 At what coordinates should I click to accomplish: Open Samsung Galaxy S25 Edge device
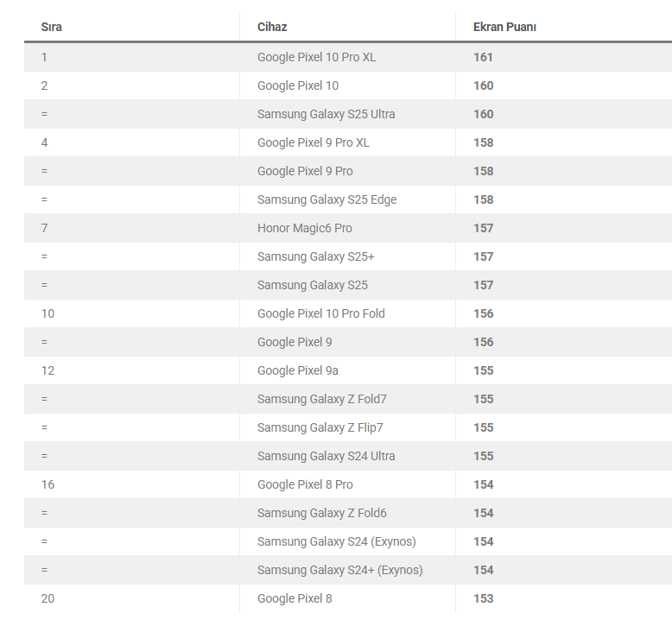coord(326,199)
